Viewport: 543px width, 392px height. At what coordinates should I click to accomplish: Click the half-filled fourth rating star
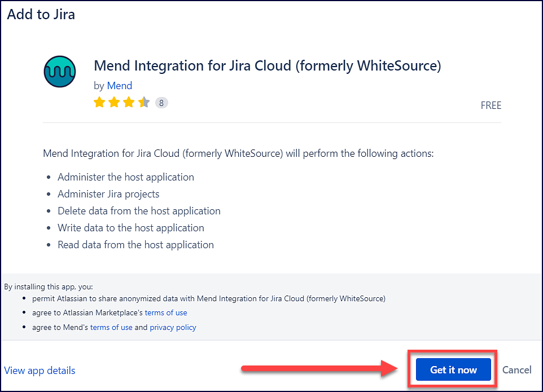click(x=143, y=103)
